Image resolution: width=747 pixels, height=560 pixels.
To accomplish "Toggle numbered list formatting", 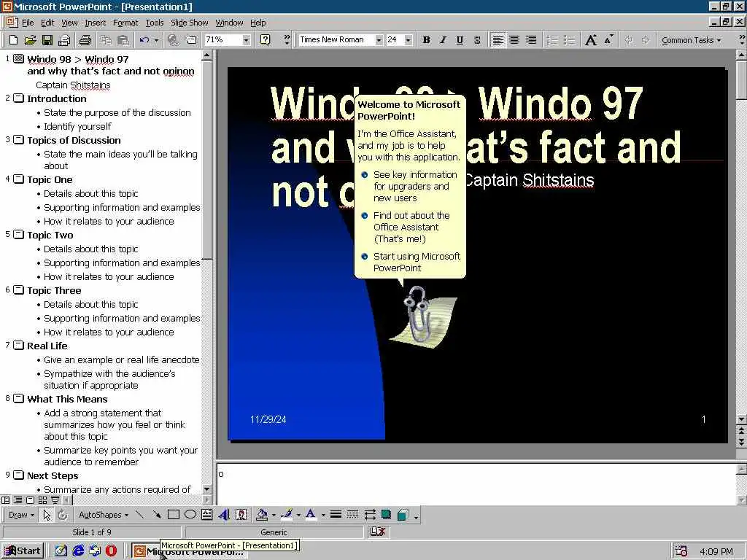I will click(552, 40).
